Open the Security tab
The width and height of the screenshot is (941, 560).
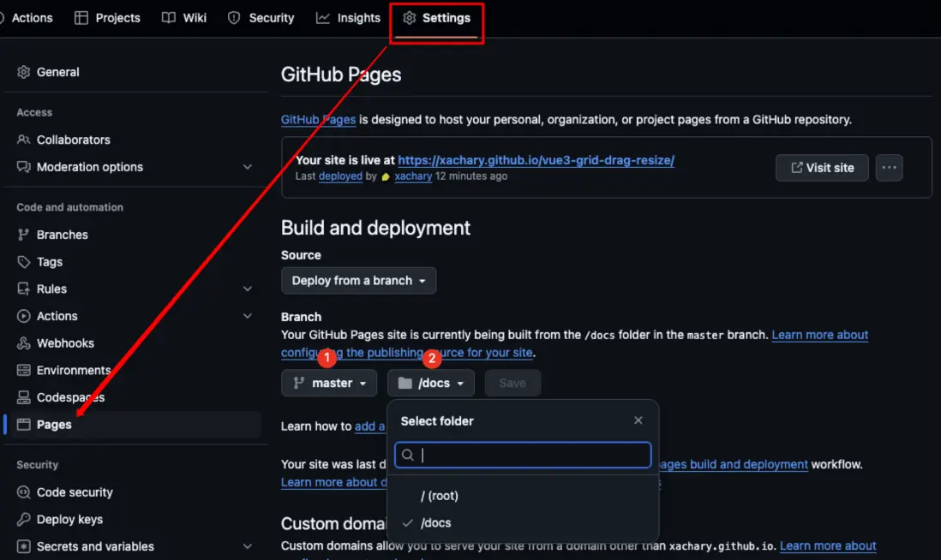click(261, 18)
